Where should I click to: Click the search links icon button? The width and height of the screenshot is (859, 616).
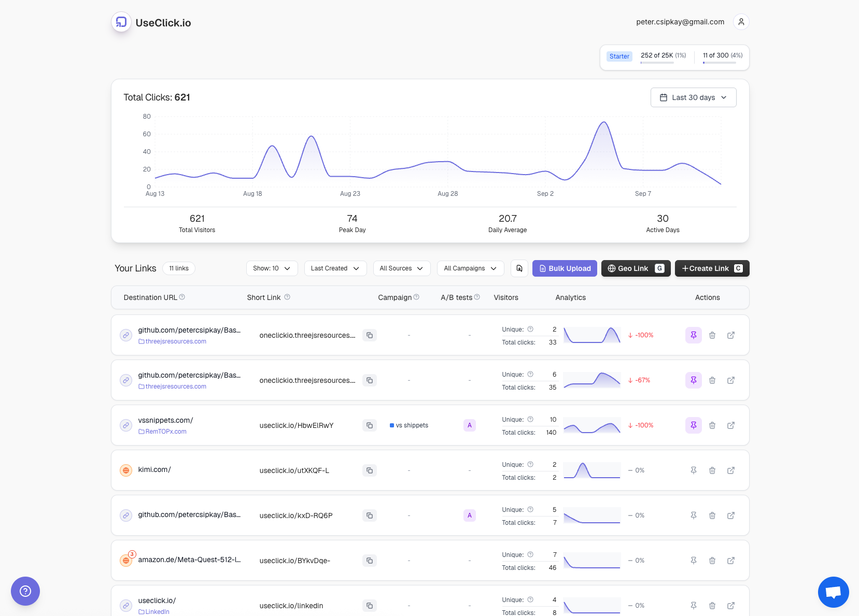click(519, 268)
